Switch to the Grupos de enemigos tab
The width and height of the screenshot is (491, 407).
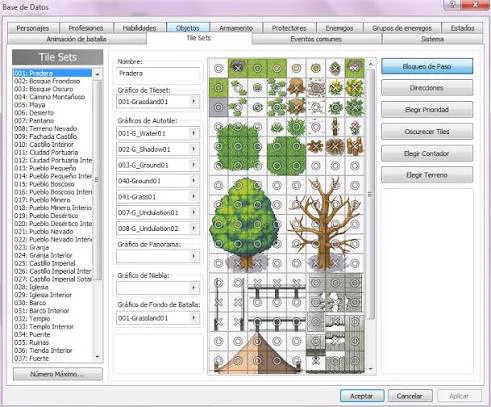402,28
